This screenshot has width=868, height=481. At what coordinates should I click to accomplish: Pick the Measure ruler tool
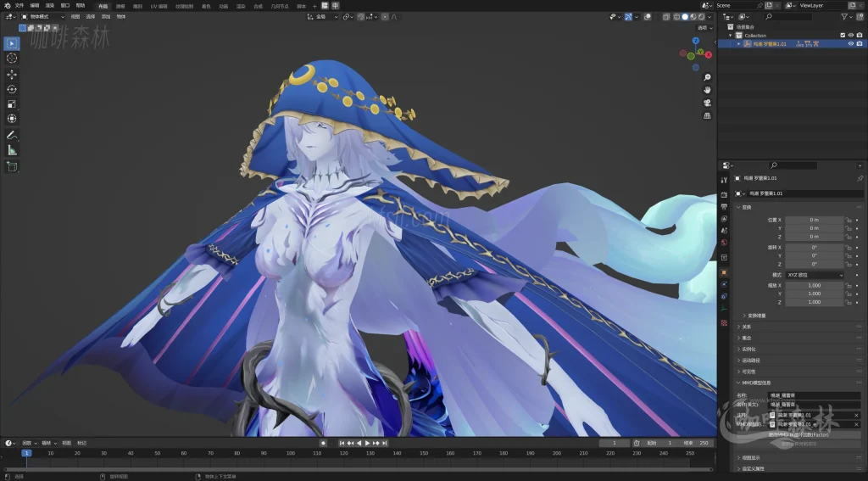click(x=12, y=150)
